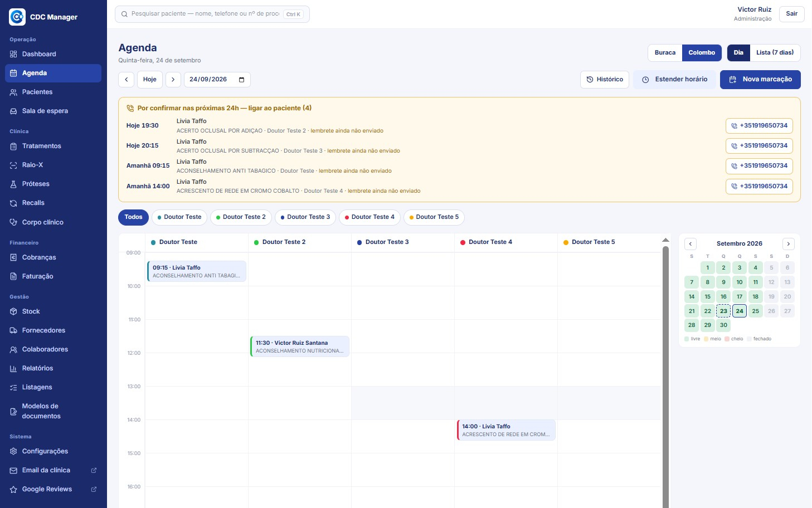Go to Sala de espera
The width and height of the screenshot is (812, 508).
[54, 111]
